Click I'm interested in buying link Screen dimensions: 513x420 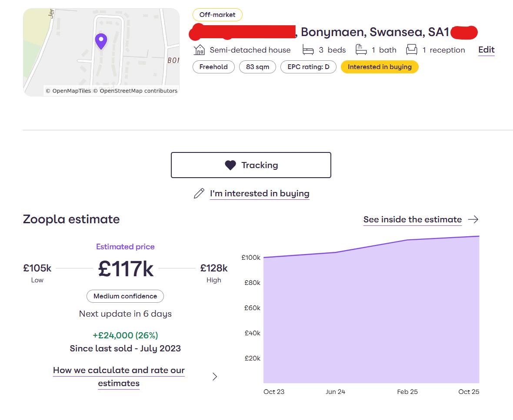(260, 194)
